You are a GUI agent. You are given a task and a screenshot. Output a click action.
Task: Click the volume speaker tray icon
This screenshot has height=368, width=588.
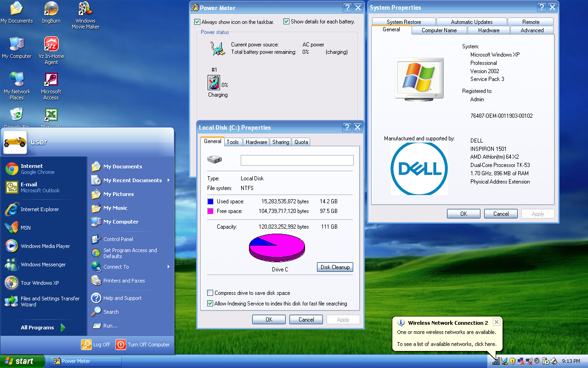pyautogui.click(x=536, y=361)
